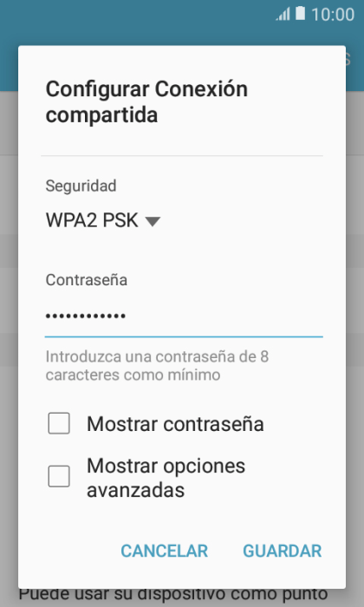
Task: Click the blue underline of the password field
Action: coord(184,336)
